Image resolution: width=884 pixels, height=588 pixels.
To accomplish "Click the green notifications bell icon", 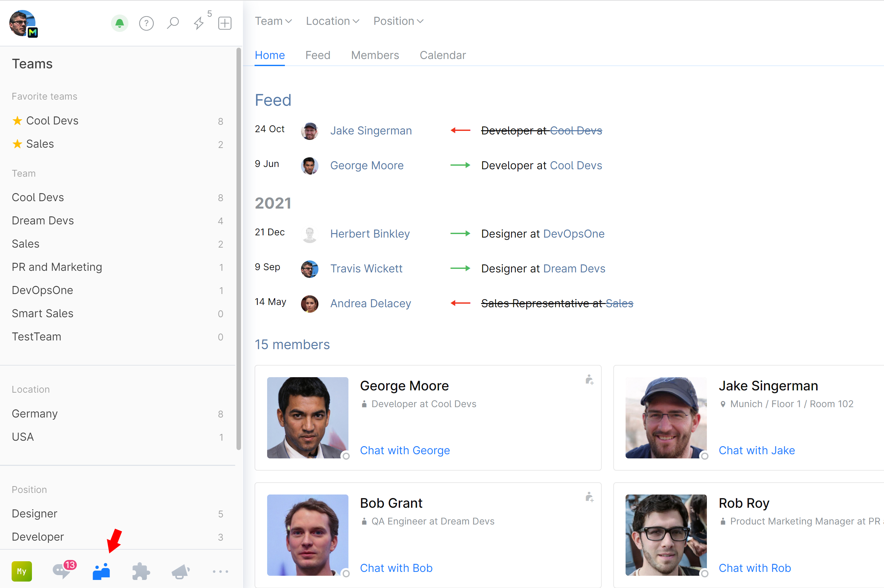I will click(x=119, y=23).
